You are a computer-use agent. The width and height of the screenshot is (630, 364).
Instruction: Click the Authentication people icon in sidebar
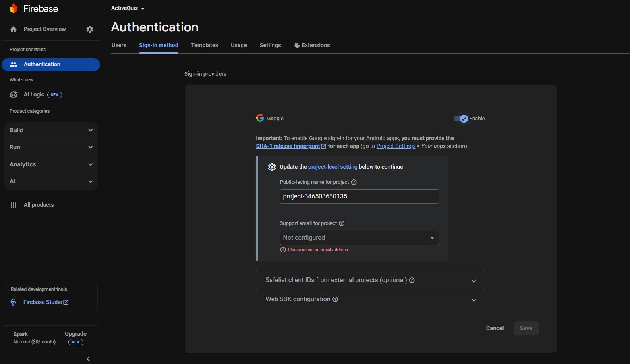point(14,64)
